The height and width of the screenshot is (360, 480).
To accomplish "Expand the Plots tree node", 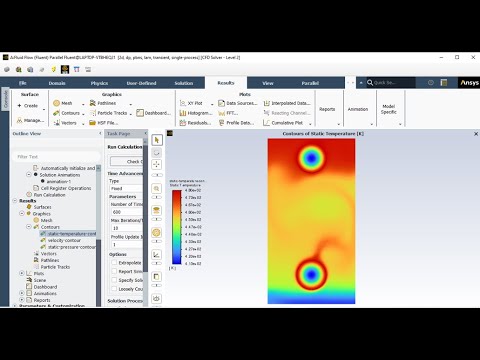I will [22, 273].
